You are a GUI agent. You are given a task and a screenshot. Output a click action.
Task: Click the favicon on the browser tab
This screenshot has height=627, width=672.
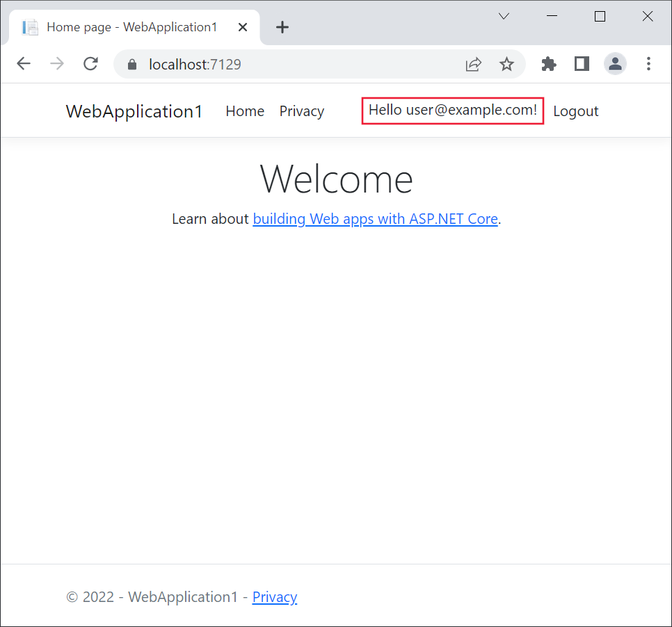click(29, 27)
